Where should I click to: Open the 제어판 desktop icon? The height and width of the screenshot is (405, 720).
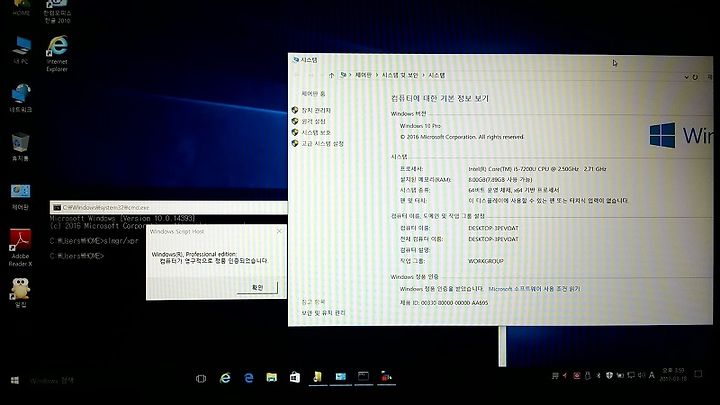20,197
